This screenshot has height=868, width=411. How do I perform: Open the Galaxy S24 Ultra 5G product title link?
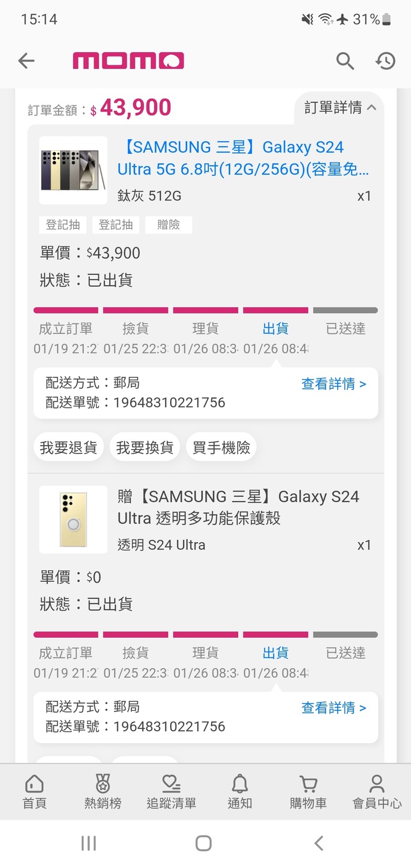[243, 158]
